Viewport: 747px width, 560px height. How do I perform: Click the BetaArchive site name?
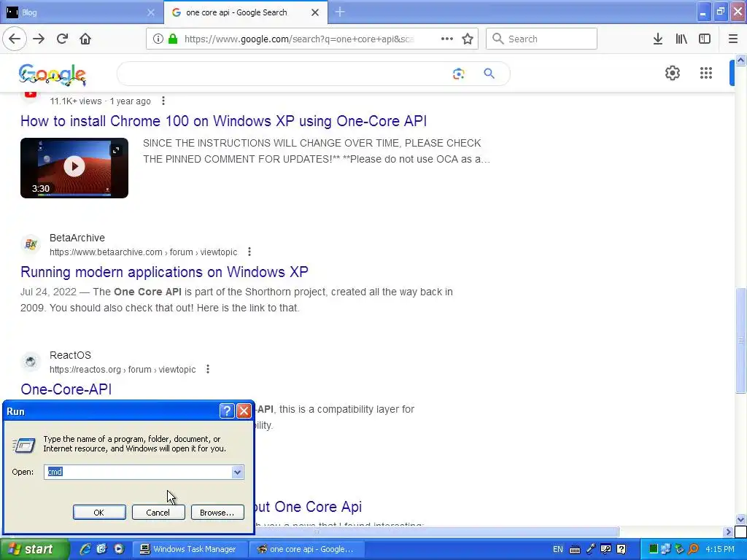pos(77,238)
